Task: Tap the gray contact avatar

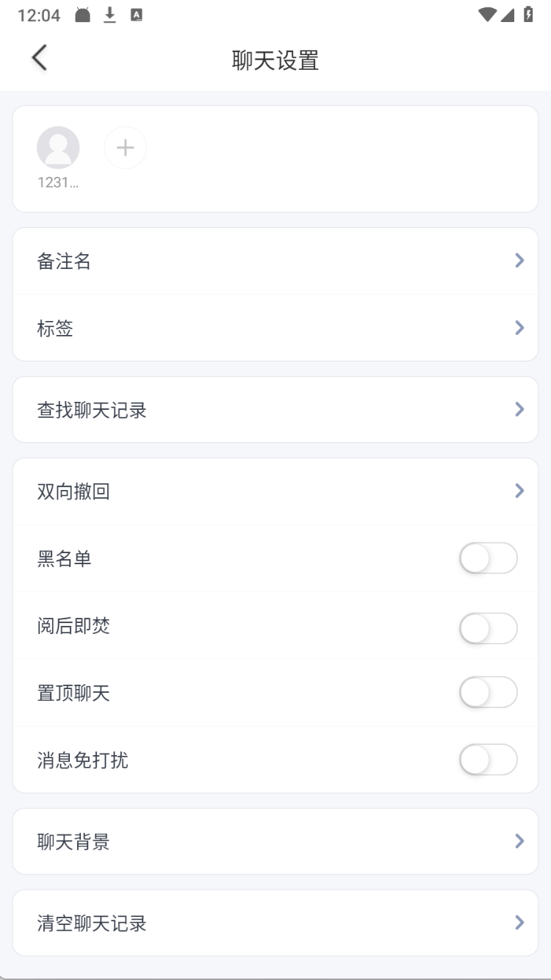Action: [x=58, y=148]
